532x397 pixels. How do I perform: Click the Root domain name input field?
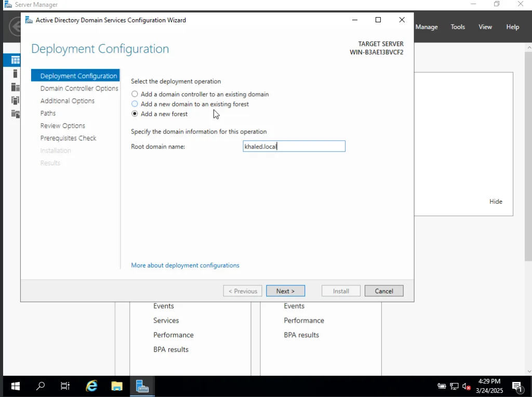coord(294,146)
